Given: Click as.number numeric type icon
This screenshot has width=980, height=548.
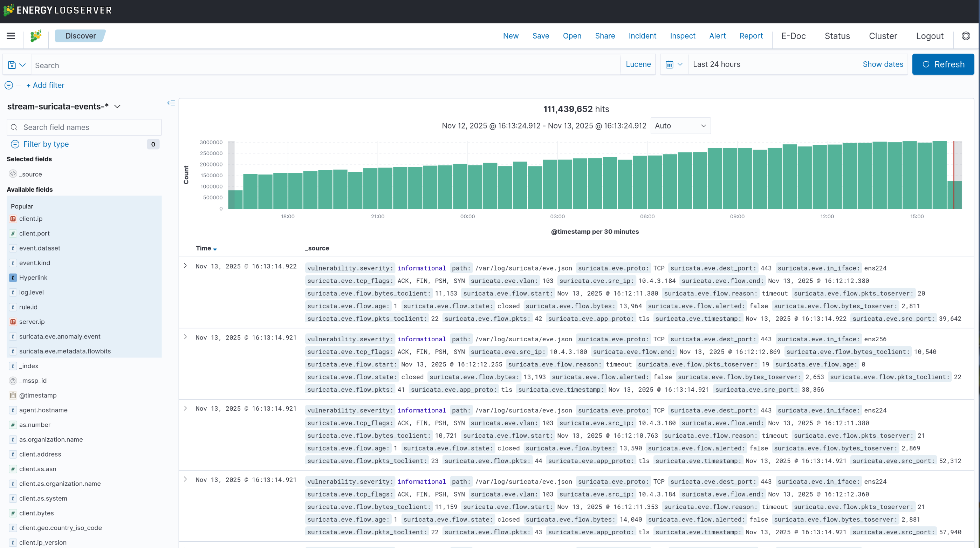Looking at the screenshot, I should (13, 425).
